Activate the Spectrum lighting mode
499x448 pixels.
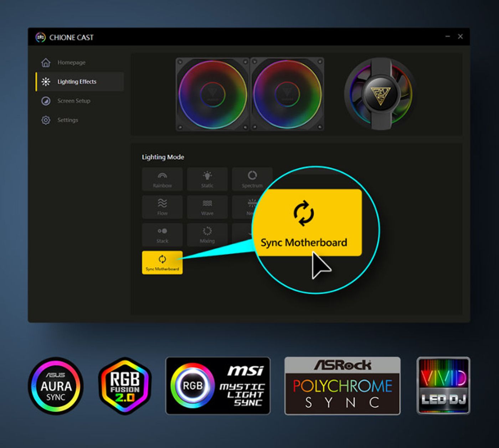tap(252, 179)
